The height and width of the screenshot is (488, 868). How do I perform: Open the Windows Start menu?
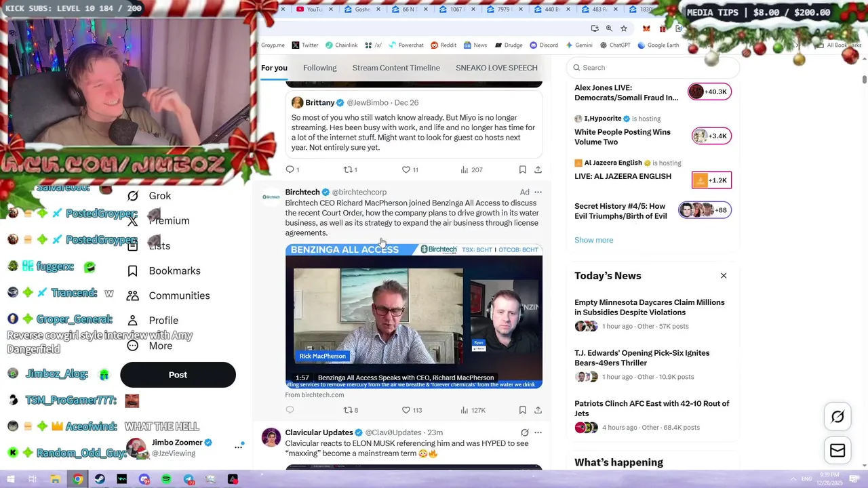click(x=11, y=479)
